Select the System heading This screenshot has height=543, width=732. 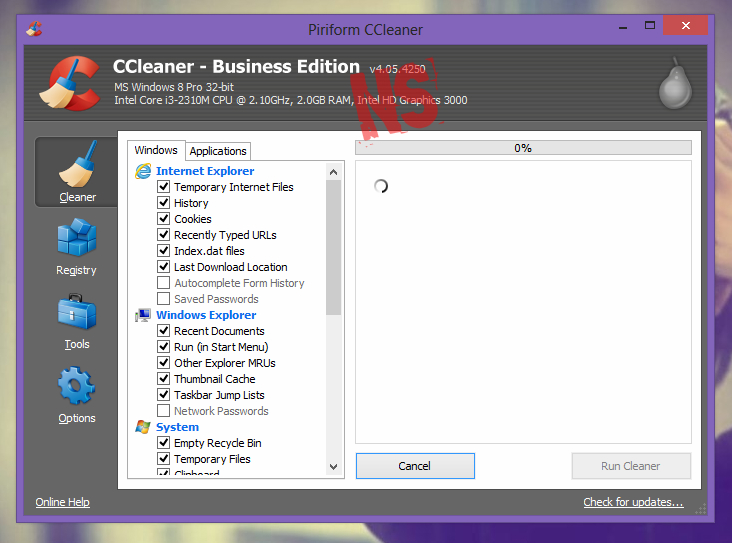pos(177,427)
